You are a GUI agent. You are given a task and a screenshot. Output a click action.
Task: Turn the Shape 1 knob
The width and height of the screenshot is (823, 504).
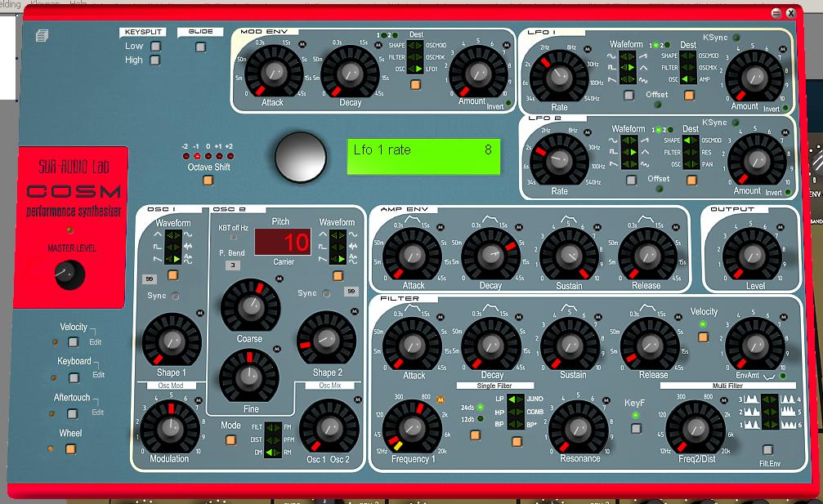click(x=172, y=340)
